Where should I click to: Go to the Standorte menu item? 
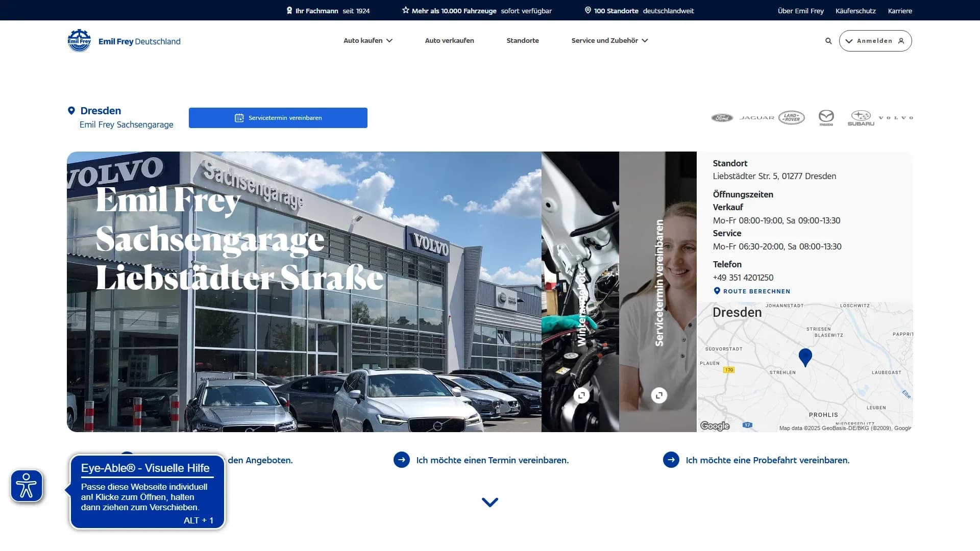click(522, 41)
